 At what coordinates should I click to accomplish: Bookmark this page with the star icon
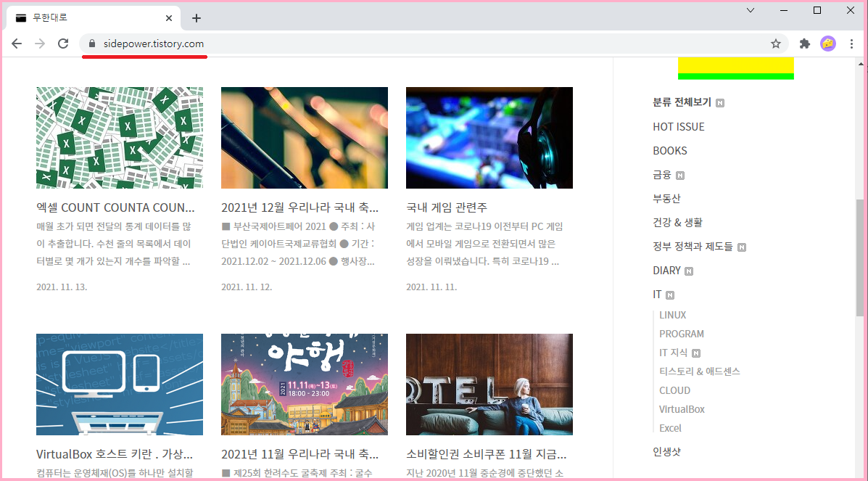click(776, 44)
